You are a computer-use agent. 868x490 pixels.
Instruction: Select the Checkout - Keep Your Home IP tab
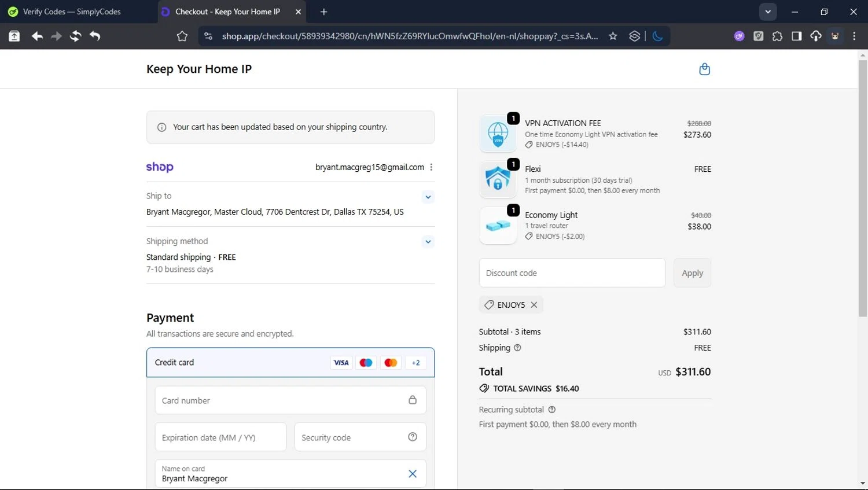click(x=227, y=12)
